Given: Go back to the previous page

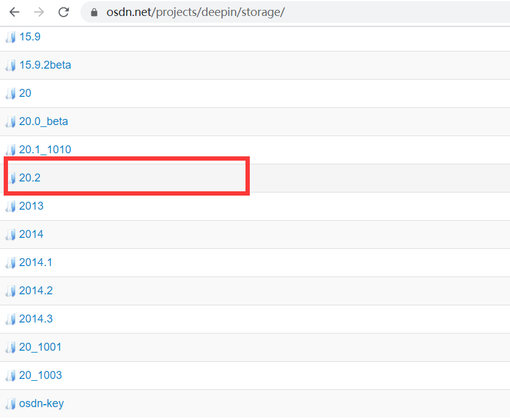Looking at the screenshot, I should coord(14,12).
